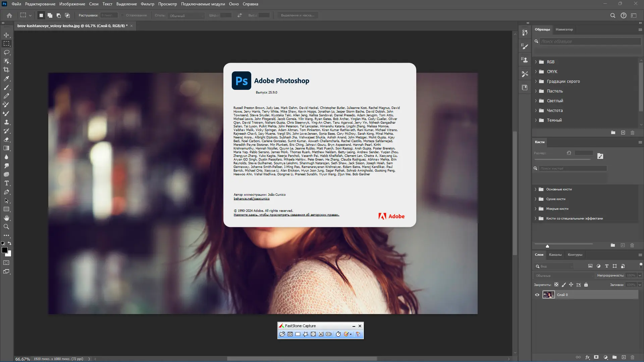Select the Zoom tool

coord(6,227)
